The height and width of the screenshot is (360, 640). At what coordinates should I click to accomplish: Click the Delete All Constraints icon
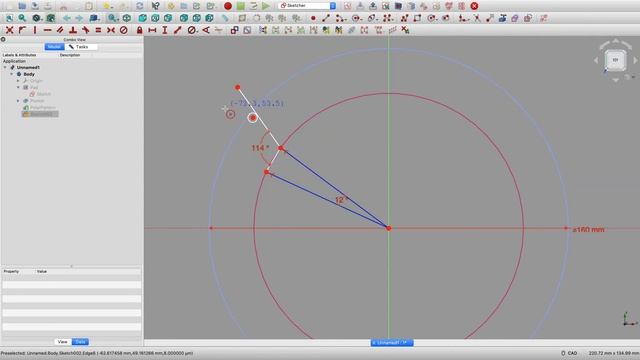(x=405, y=30)
